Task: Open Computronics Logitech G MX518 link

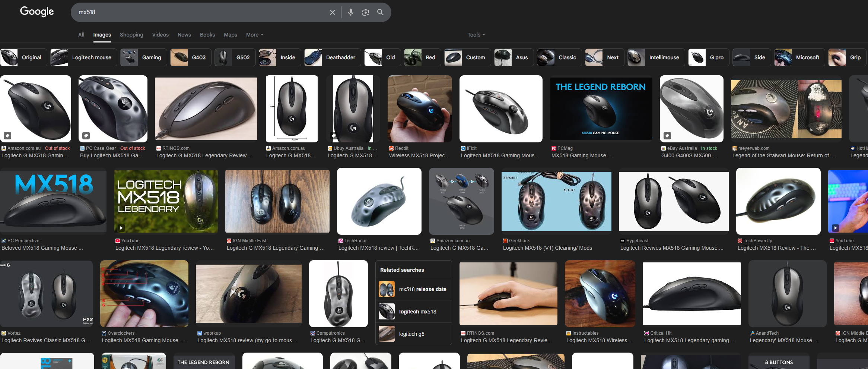Action: (338, 340)
